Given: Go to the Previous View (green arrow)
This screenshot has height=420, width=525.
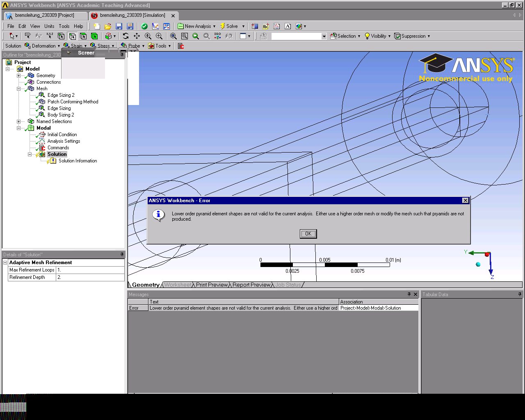Looking at the screenshot, I should click(x=196, y=36).
